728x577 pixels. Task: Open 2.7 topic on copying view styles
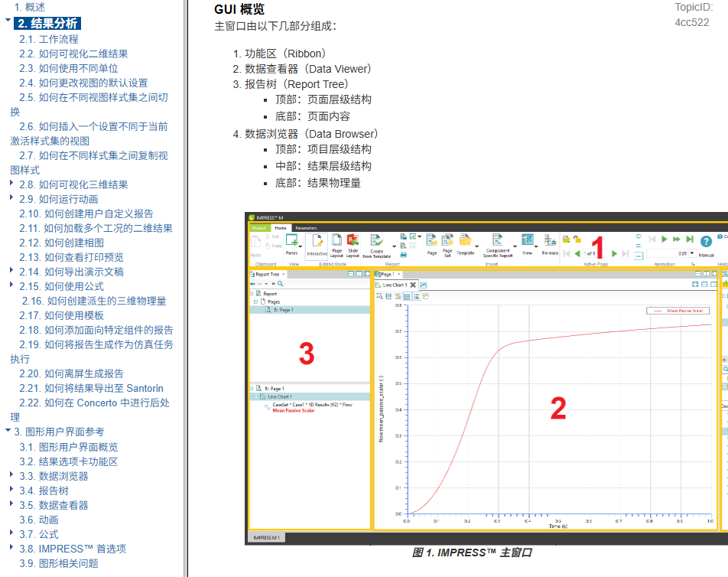coord(89,162)
